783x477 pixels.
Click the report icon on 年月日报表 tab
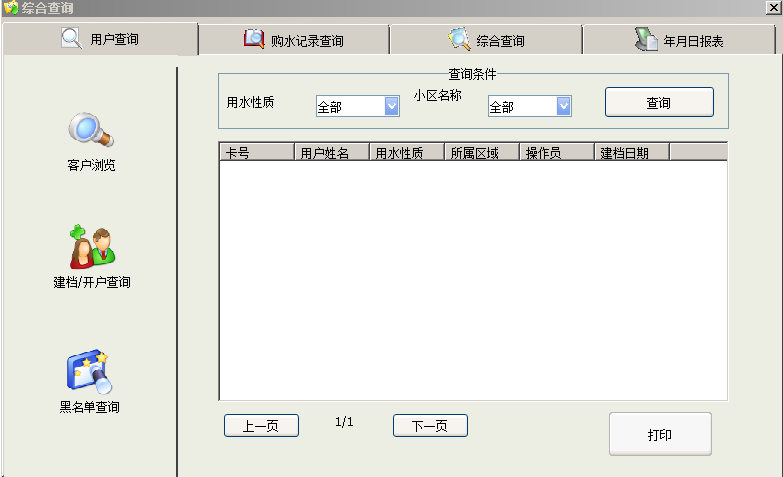(646, 39)
